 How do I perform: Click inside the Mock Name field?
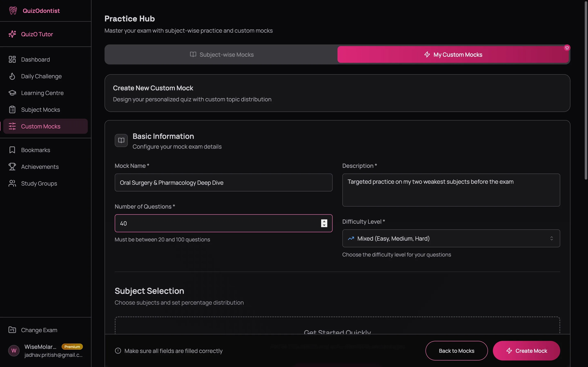(x=223, y=182)
